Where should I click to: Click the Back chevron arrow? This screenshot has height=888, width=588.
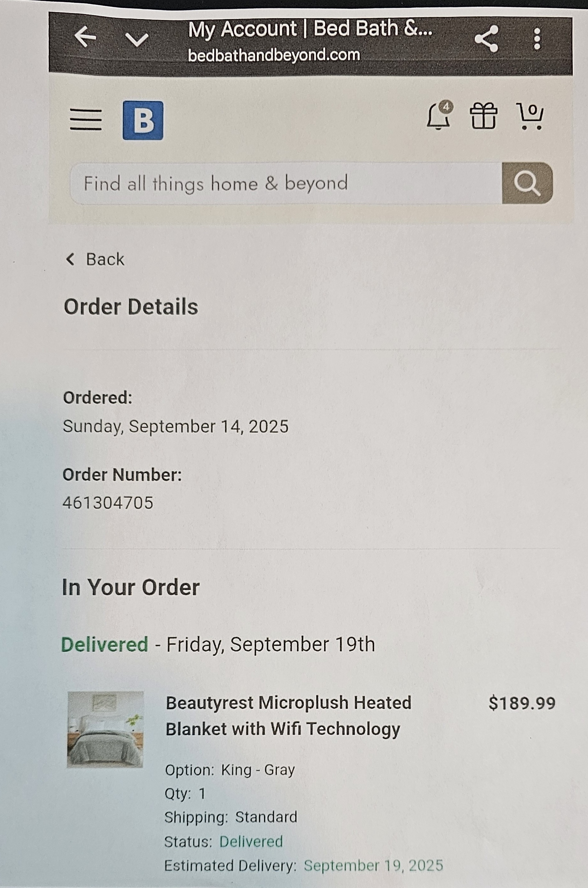pyautogui.click(x=70, y=259)
